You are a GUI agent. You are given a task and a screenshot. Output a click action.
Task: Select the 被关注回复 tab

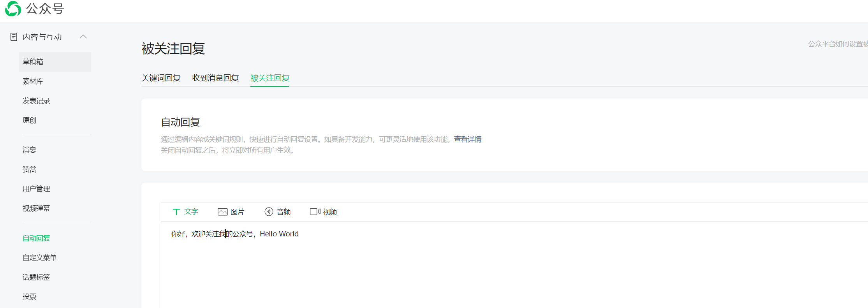270,78
